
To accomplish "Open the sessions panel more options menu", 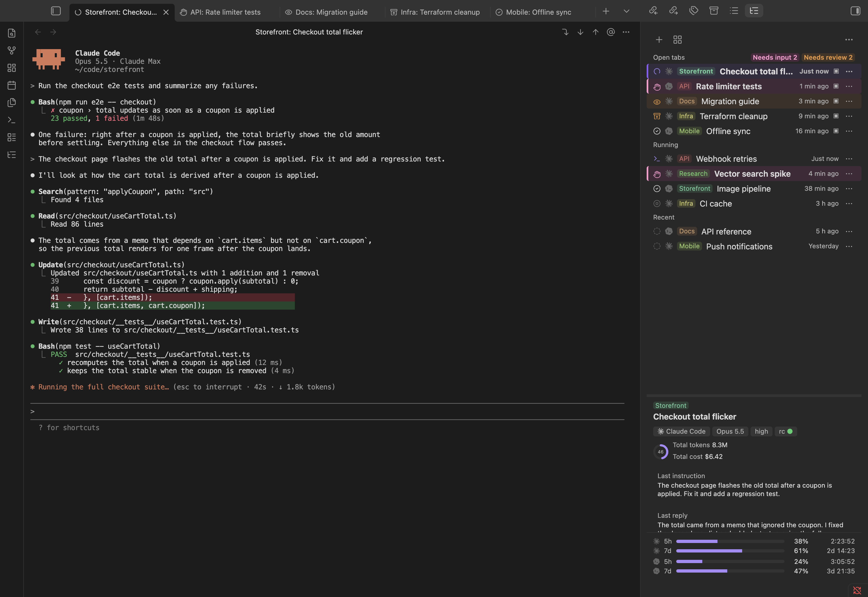I will click(x=849, y=40).
